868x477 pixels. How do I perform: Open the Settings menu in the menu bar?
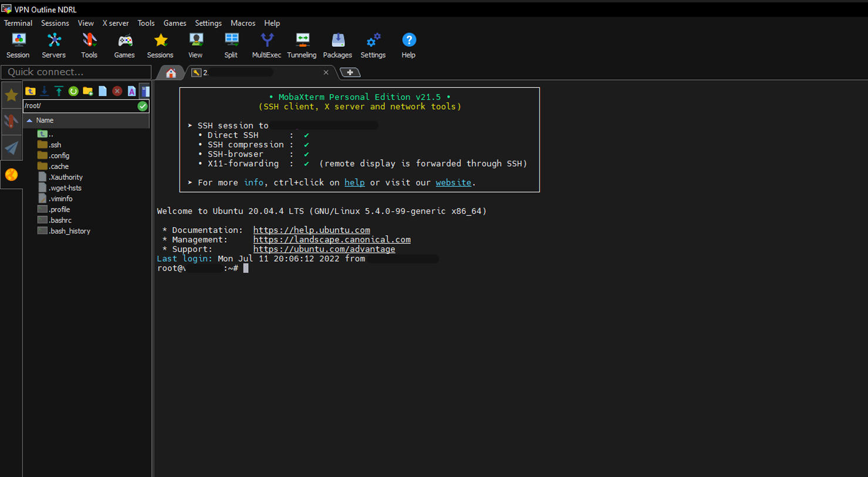pos(208,23)
